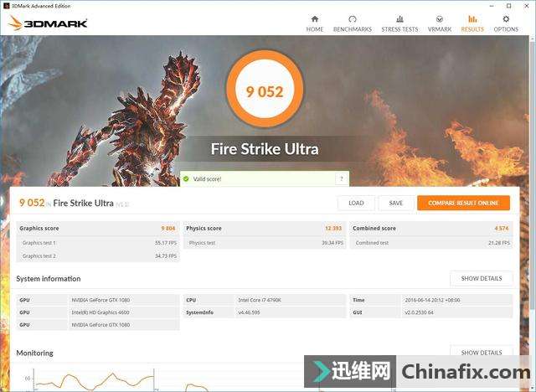The image size is (536, 392).
Task: Open the VRMark icon
Action: pyautogui.click(x=440, y=18)
